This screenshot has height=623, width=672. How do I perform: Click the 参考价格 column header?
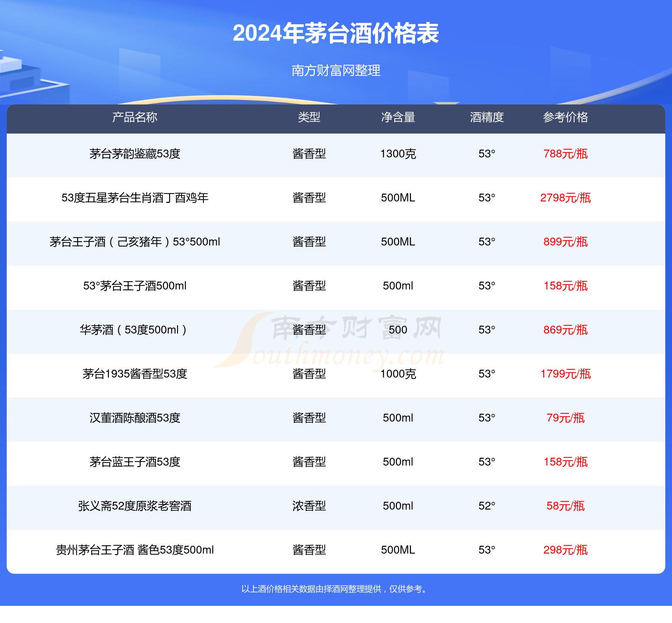pos(566,117)
